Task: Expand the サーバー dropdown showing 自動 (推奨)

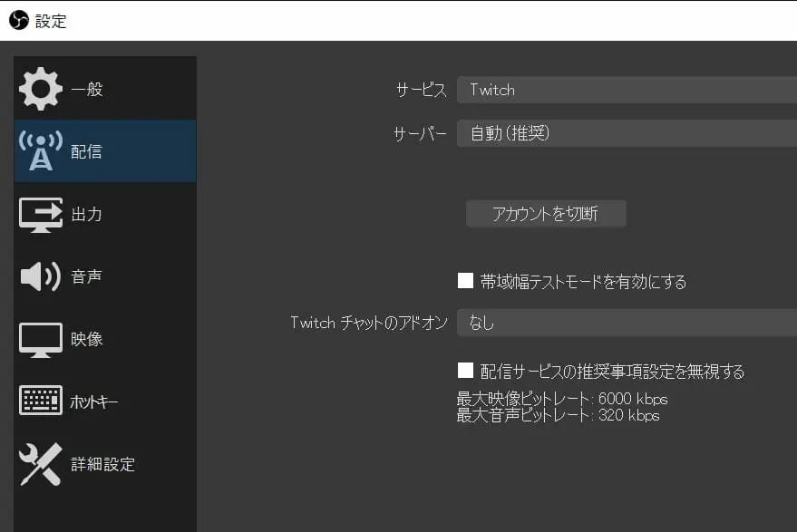Action: point(626,133)
